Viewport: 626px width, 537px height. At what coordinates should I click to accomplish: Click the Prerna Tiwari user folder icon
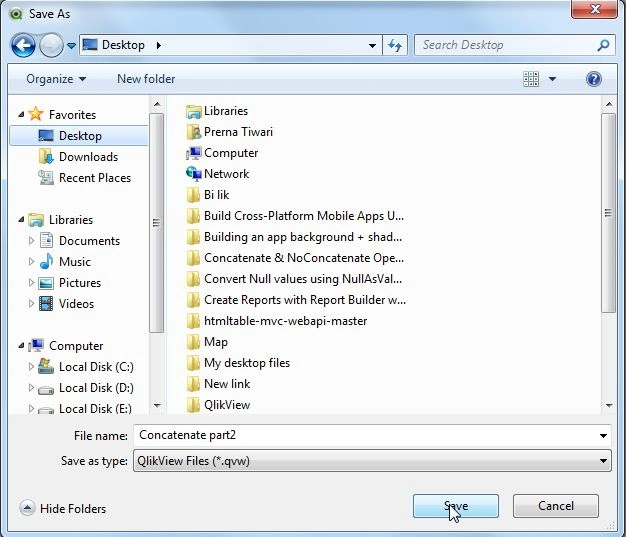point(193,132)
